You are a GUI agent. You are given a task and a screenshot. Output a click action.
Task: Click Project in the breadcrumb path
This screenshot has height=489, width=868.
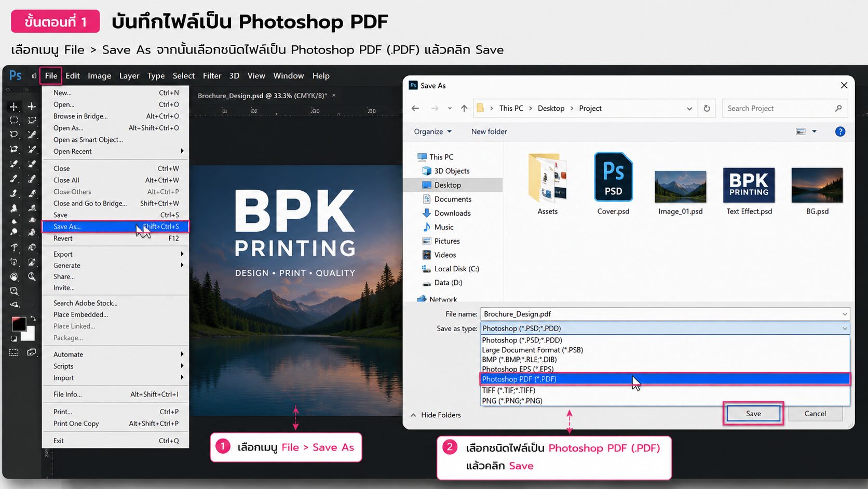click(590, 109)
